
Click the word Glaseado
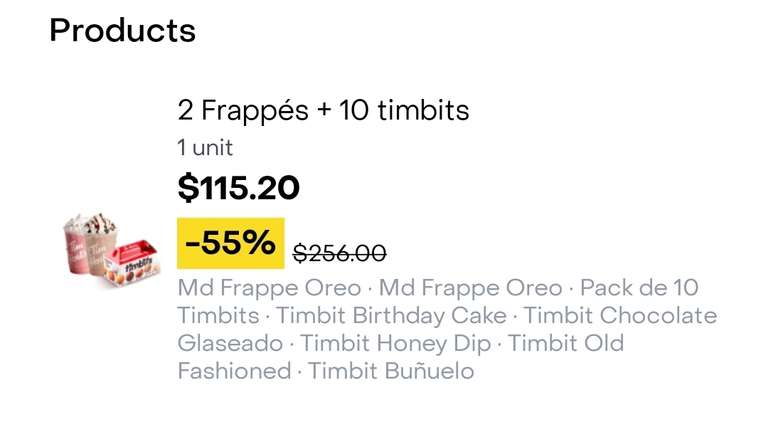pos(230,343)
